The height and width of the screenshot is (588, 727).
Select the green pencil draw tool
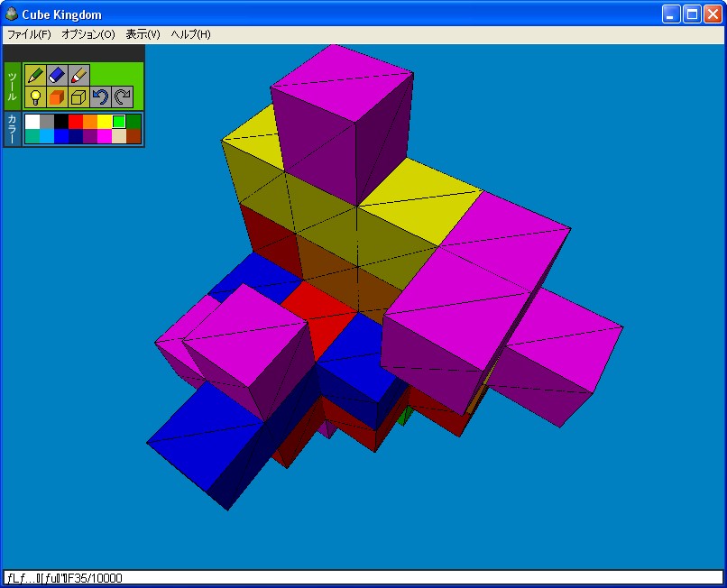35,75
